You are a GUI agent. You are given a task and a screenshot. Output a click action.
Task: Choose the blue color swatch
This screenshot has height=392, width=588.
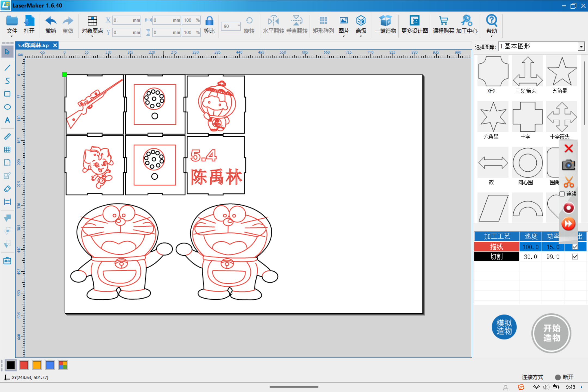click(x=50, y=365)
